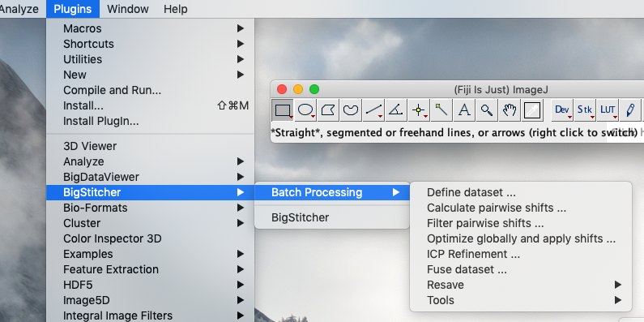Select the Rectangle selection tool
The height and width of the screenshot is (322, 644).
click(283, 110)
